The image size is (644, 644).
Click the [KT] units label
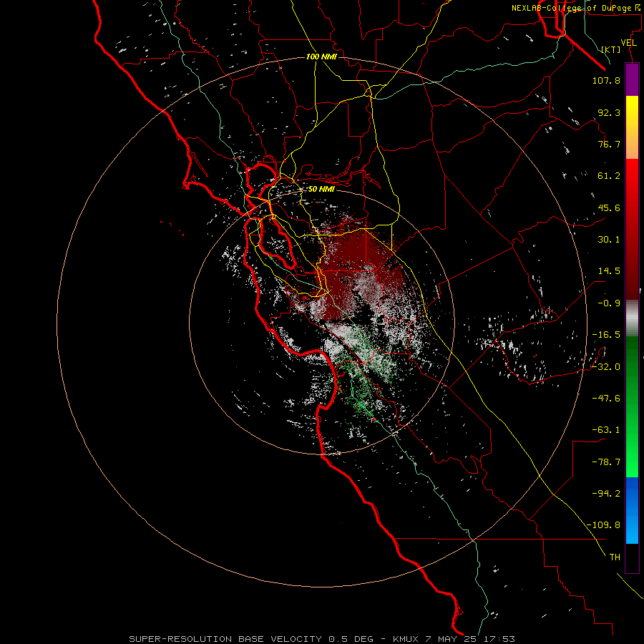[x=611, y=49]
